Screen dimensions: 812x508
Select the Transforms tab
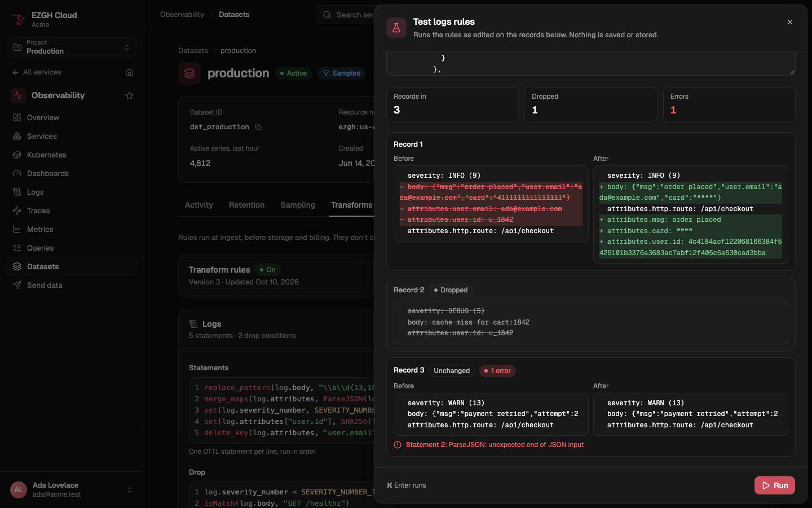351,205
